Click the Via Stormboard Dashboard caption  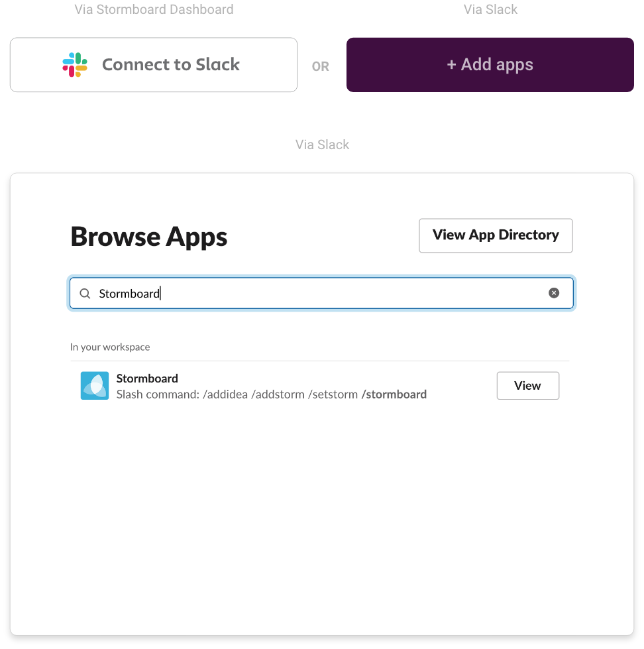(x=154, y=9)
